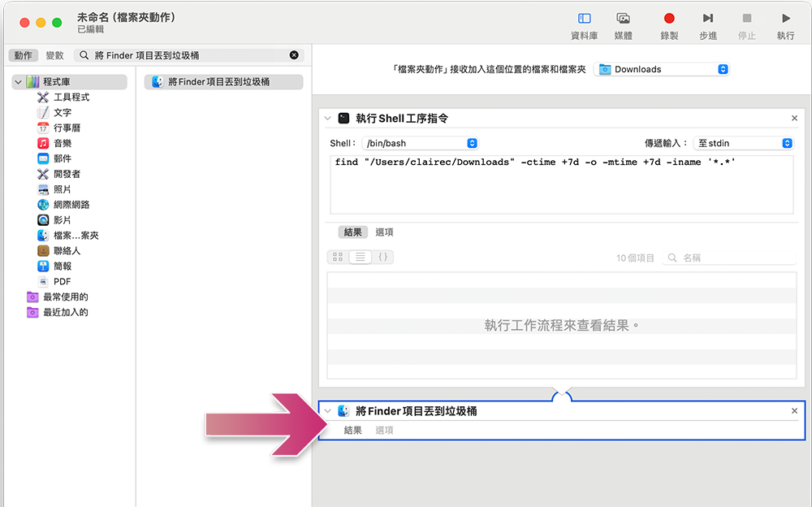Collapse the 執行 Shell 工序指令 action

coord(328,119)
